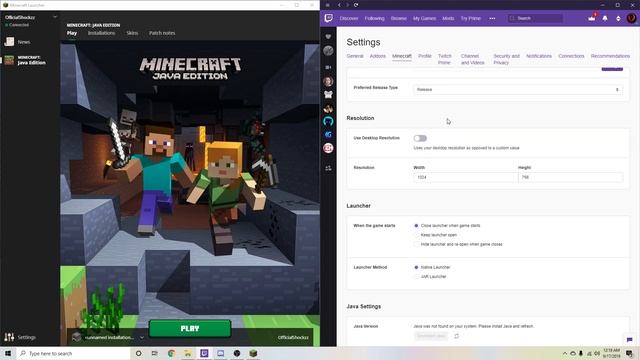640x360 pixels.
Task: Click the Twitch Search field
Action: tap(535, 18)
